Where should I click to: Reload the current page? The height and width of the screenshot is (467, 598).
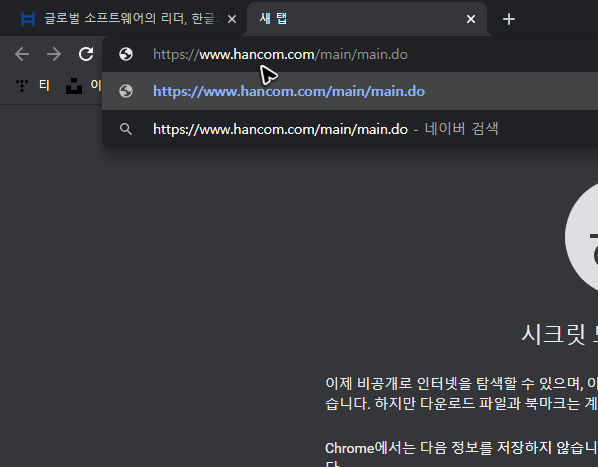click(86, 54)
